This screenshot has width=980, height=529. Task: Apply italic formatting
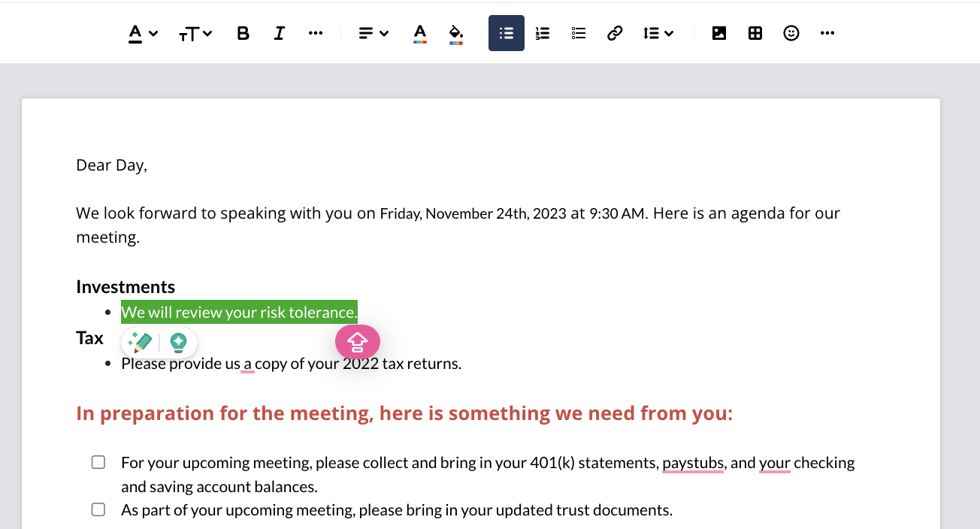279,33
